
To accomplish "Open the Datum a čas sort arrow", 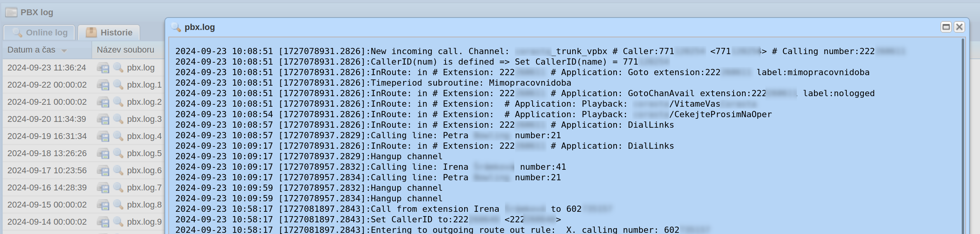I will [x=64, y=51].
